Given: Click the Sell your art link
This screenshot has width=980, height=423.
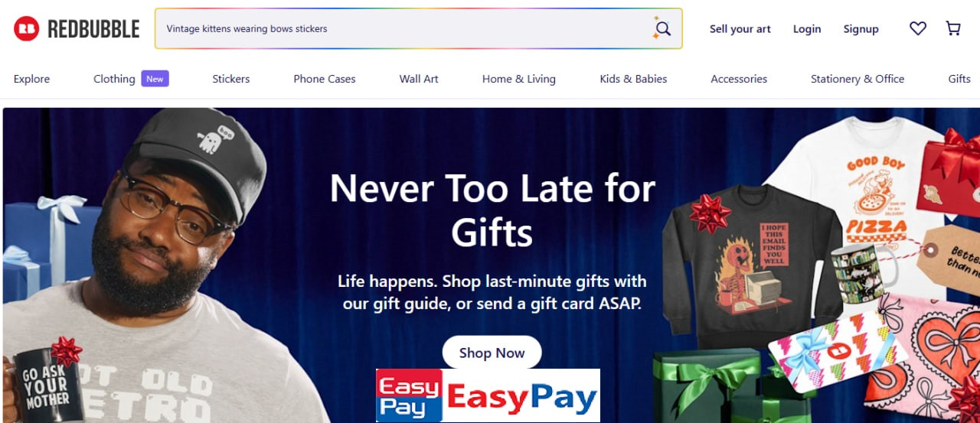Looking at the screenshot, I should (740, 29).
